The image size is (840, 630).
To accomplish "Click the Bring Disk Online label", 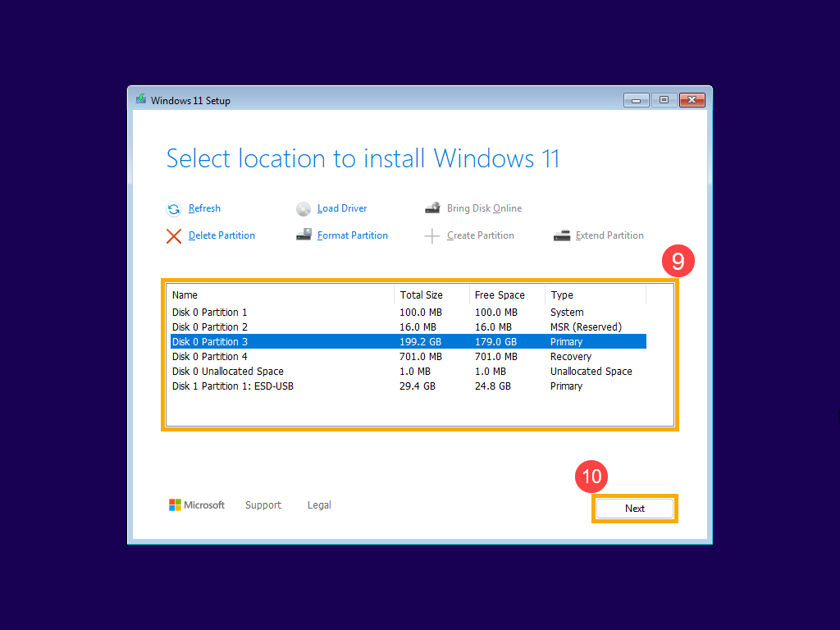I will click(x=484, y=208).
